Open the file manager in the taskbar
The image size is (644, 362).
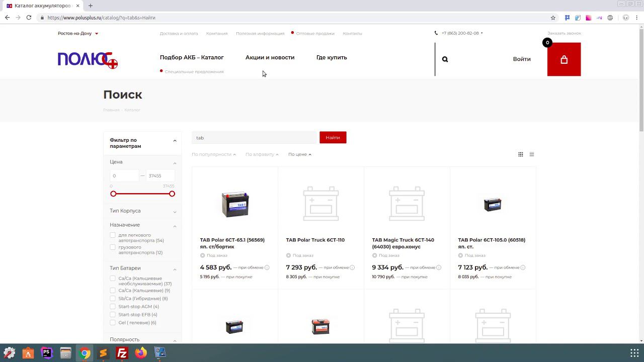[65, 353]
